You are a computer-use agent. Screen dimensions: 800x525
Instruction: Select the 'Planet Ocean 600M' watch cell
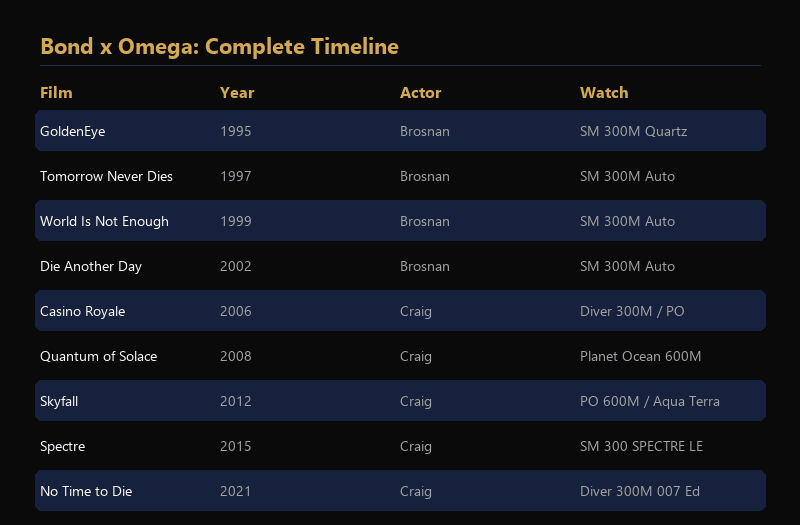point(641,356)
